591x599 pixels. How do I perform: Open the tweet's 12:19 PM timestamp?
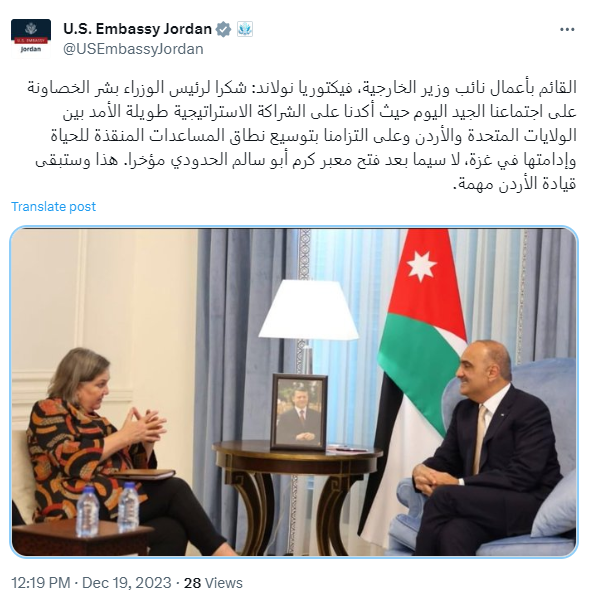click(x=40, y=583)
